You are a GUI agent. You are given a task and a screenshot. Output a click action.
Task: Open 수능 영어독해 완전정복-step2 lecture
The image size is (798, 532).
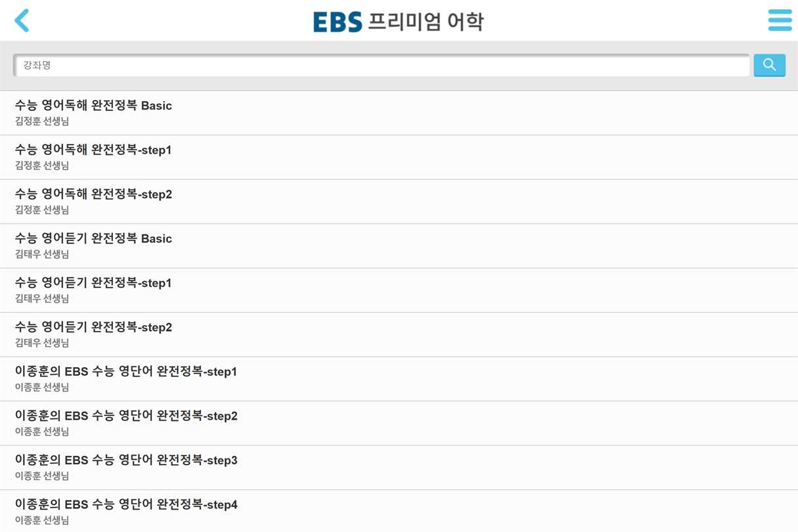pyautogui.click(x=399, y=202)
